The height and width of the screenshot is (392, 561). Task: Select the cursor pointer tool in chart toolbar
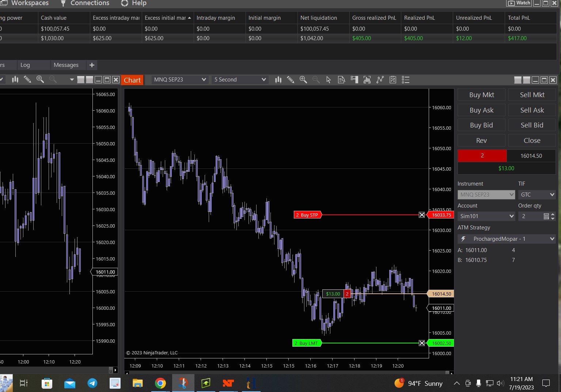coord(328,80)
